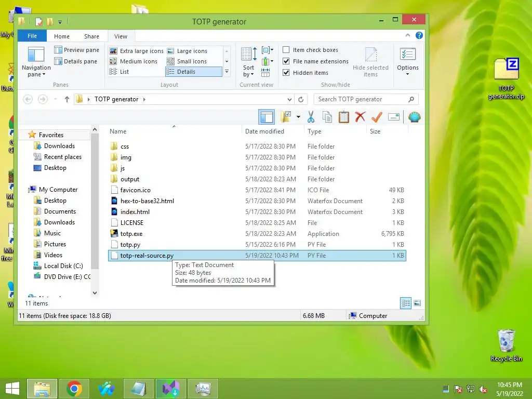Open recent locations dropdown arrow
This screenshot has width=532, height=399.
[55, 99]
